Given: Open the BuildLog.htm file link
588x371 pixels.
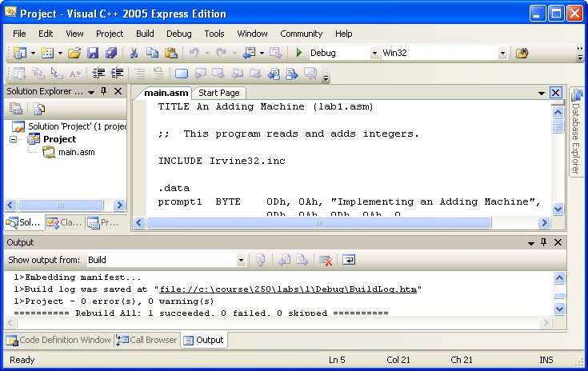Looking at the screenshot, I should pyautogui.click(x=290, y=289).
